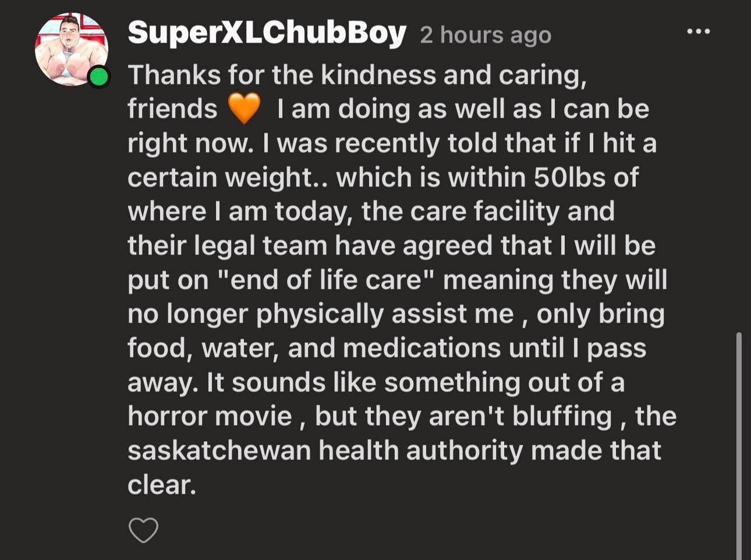This screenshot has width=751, height=560.
Task: Click the '2 hours ago' timestamp
Action: (x=486, y=35)
